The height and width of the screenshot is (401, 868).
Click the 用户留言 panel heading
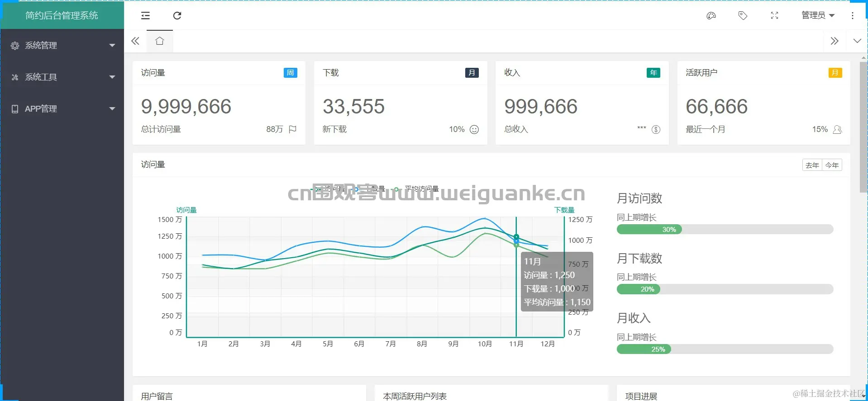pos(157,396)
